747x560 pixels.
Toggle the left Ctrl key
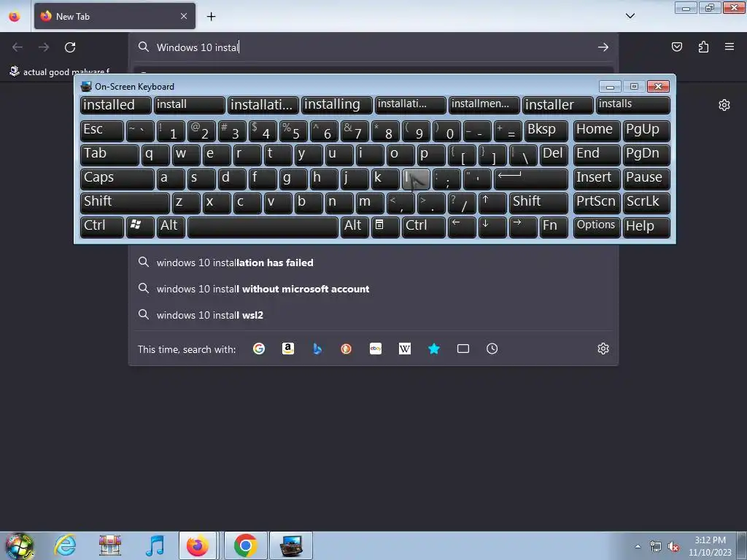[102, 226]
